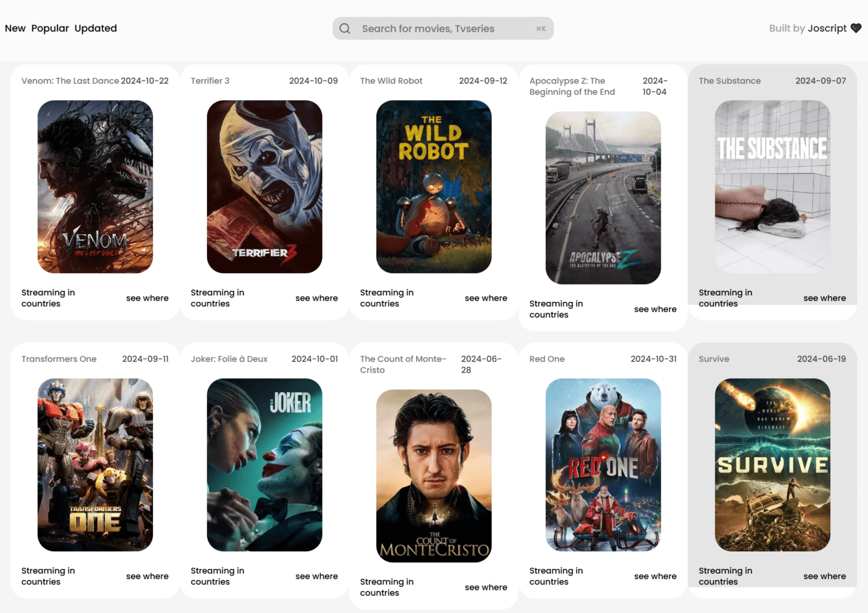Click see where for Red One
The height and width of the screenshot is (613, 868).
coord(655,576)
